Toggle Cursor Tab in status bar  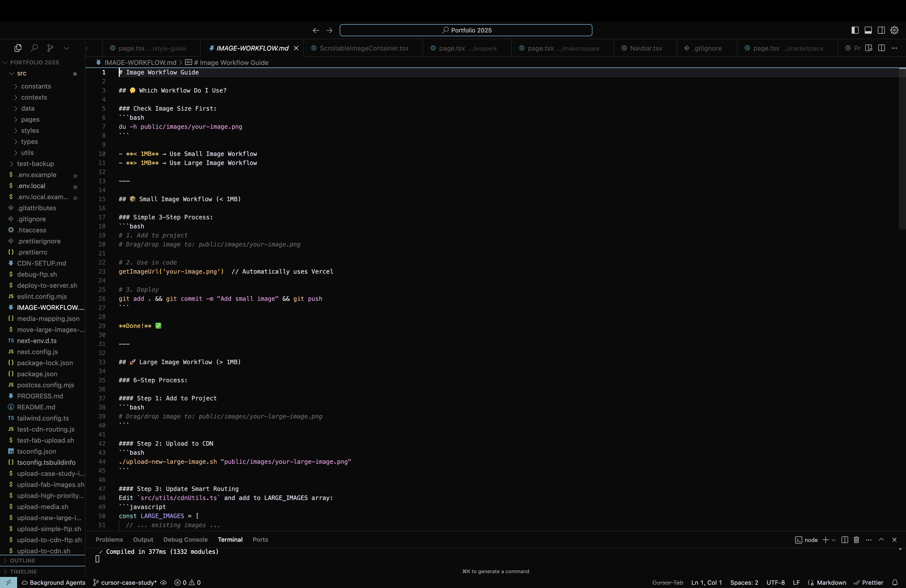pos(668,583)
